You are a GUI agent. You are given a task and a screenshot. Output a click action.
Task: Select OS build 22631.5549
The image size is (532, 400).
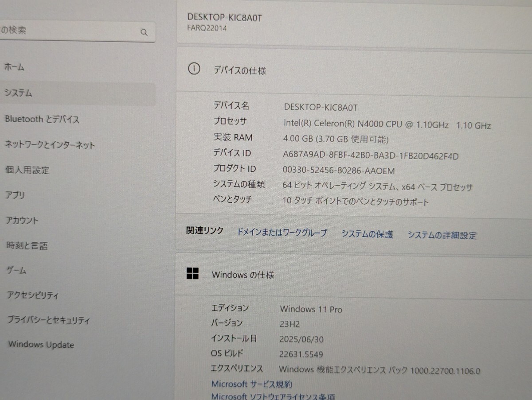[301, 354]
